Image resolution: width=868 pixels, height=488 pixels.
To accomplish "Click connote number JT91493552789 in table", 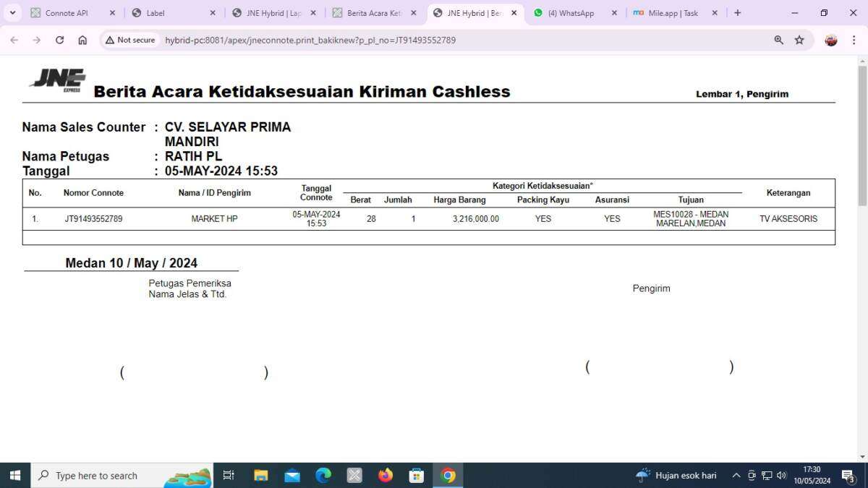I will pos(93,219).
